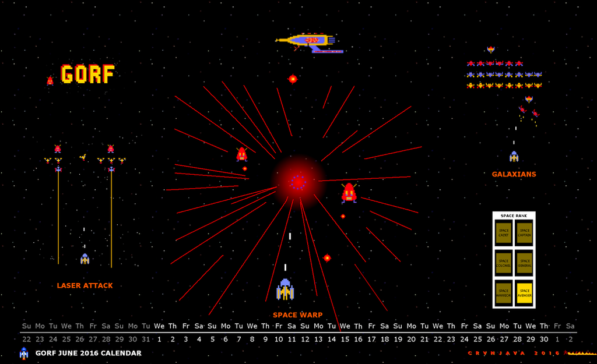This screenshot has width=597, height=364.
Task: Select calendar date 15
Action: tap(345, 340)
